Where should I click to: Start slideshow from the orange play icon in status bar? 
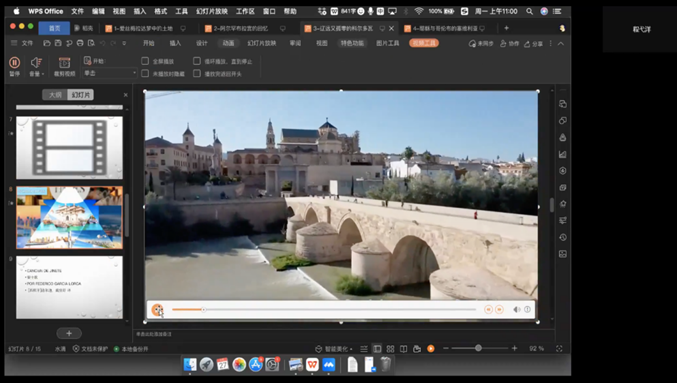point(430,348)
